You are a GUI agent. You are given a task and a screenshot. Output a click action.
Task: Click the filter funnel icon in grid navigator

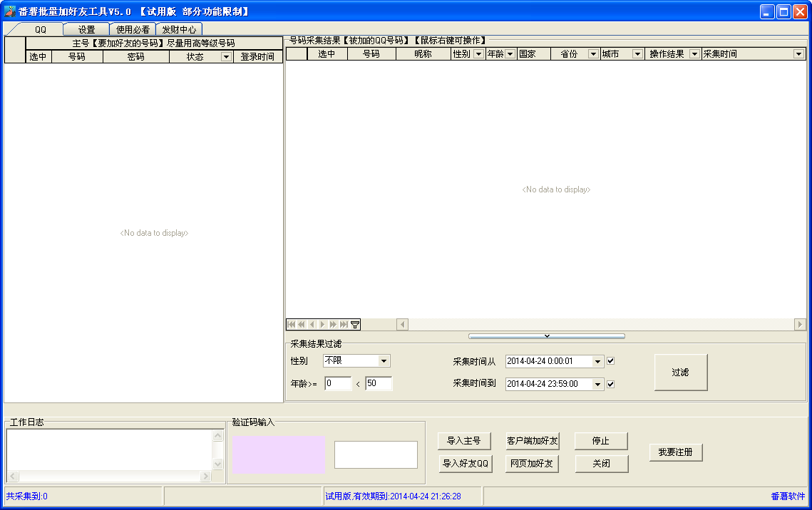355,325
